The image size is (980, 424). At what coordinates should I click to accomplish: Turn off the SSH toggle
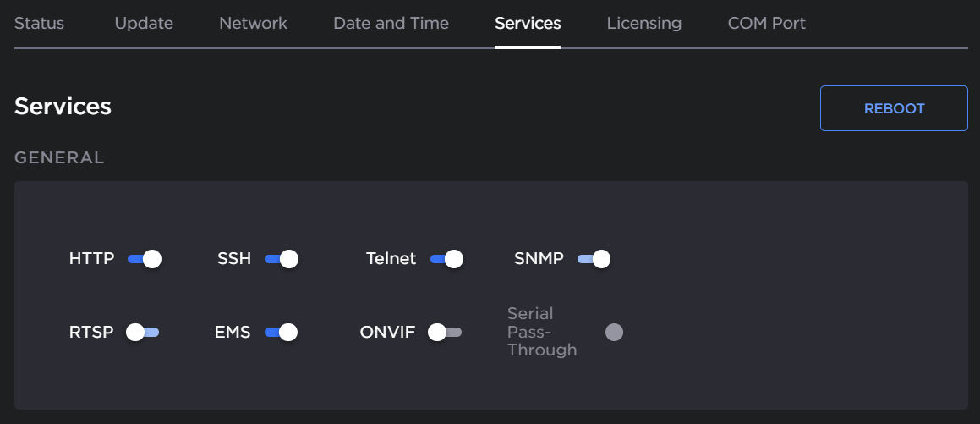[x=282, y=259]
